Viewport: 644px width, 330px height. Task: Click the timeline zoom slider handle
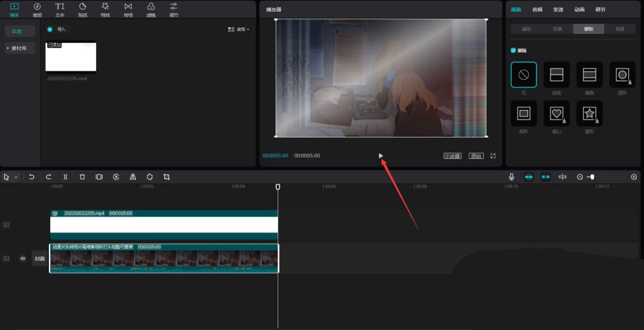pos(592,177)
